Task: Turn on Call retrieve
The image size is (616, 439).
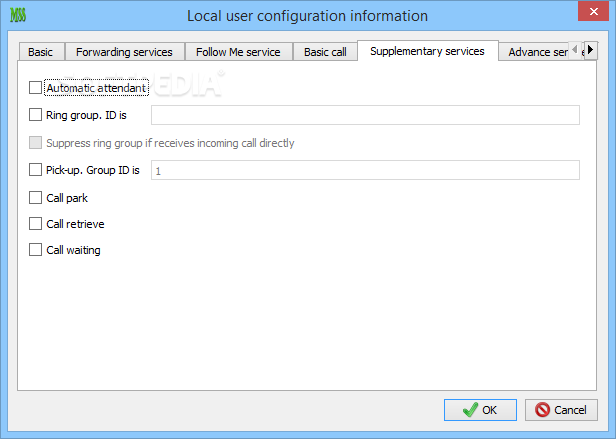Action: pos(37,224)
